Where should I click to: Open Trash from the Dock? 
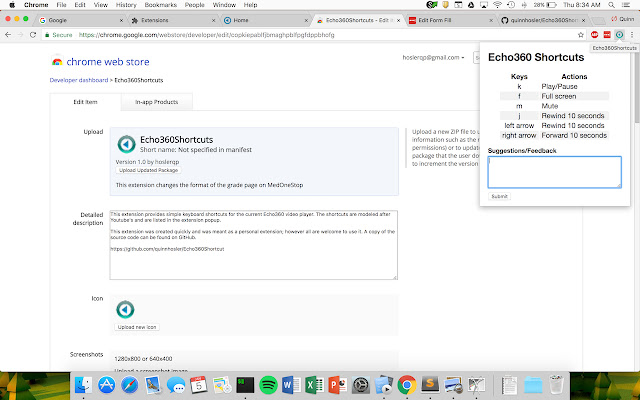pos(556,385)
